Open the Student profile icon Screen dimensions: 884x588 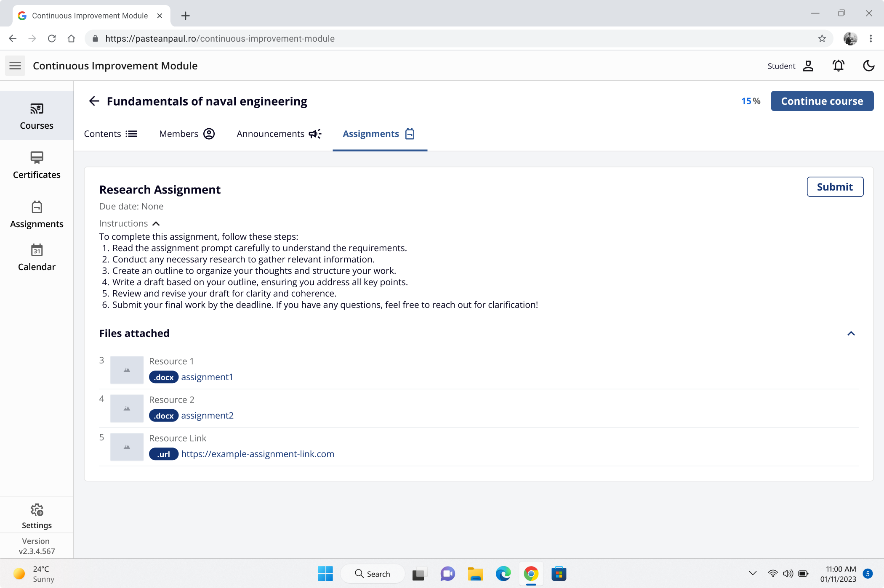pos(808,66)
